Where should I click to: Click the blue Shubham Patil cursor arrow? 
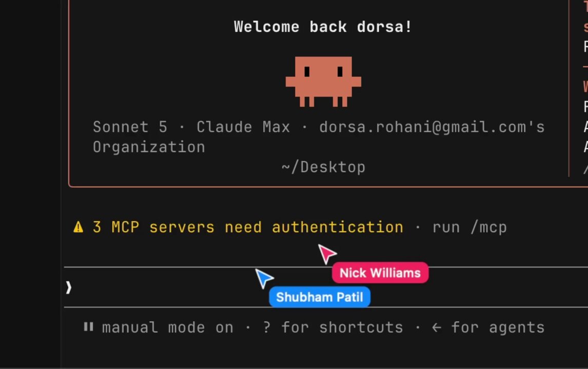tap(264, 278)
